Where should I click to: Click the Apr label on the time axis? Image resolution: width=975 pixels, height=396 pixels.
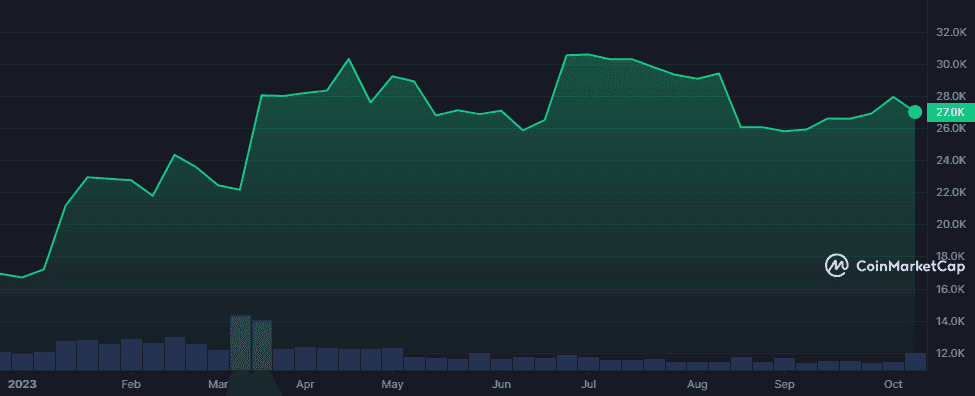(x=305, y=384)
